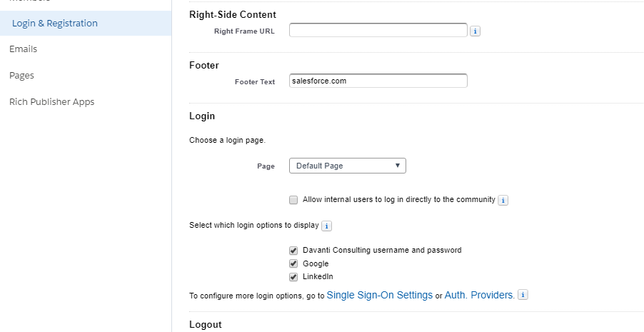The width and height of the screenshot is (644, 332).
Task: Click info icon beside login options to display
Action: [326, 226]
